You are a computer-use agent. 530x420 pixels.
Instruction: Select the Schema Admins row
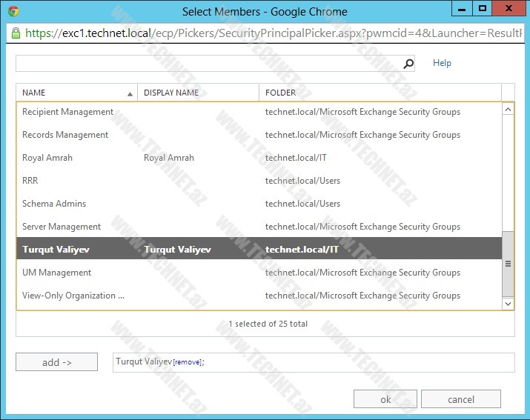[x=54, y=204]
